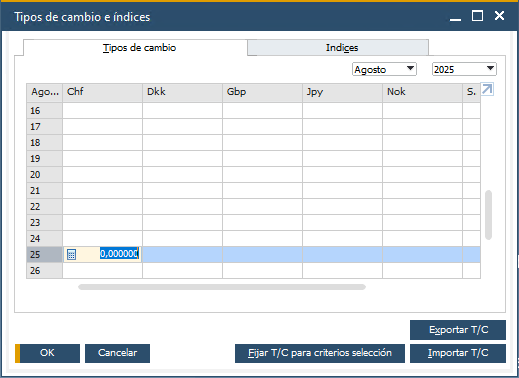519x378 pixels.
Task: Click the OK button
Action: pyautogui.click(x=47, y=353)
